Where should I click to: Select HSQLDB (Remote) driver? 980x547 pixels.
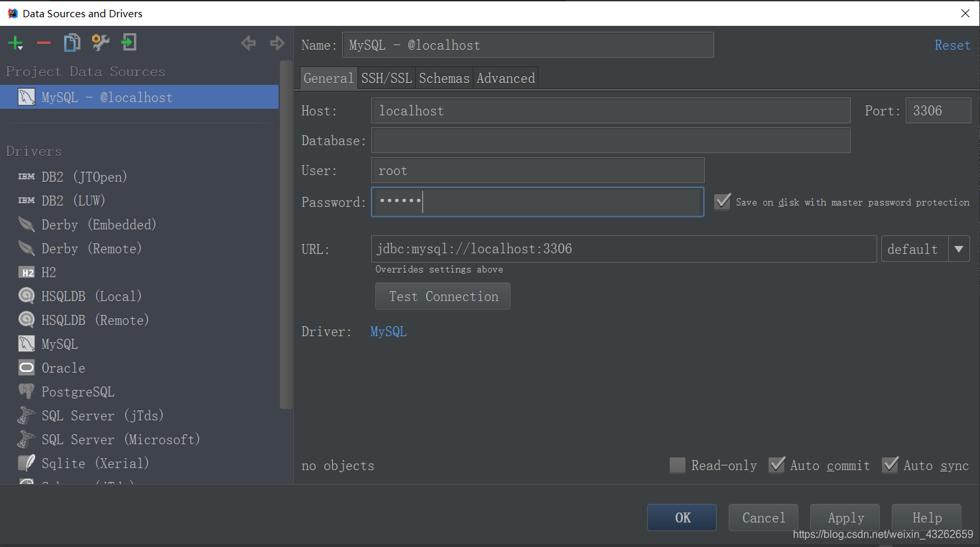95,320
